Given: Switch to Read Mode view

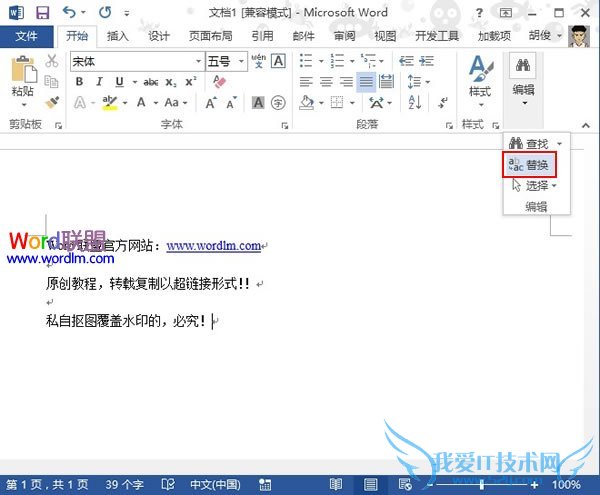Looking at the screenshot, I should [336, 484].
